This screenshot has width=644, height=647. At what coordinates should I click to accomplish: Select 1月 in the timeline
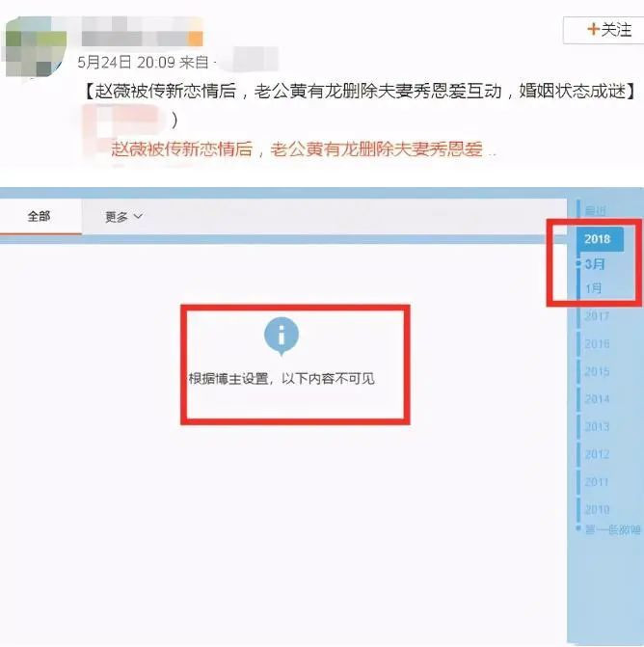pos(593,288)
